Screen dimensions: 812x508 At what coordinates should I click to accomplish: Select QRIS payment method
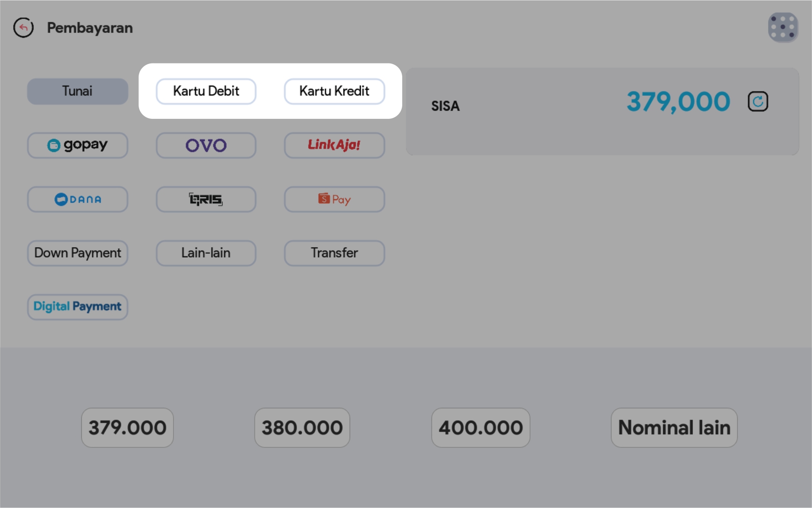pyautogui.click(x=206, y=199)
